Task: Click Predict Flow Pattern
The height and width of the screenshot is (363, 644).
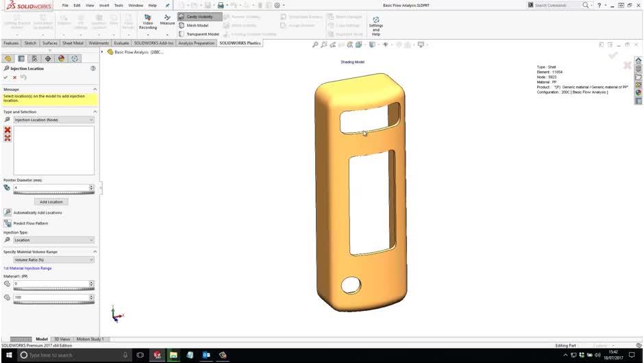Action: click(30, 223)
